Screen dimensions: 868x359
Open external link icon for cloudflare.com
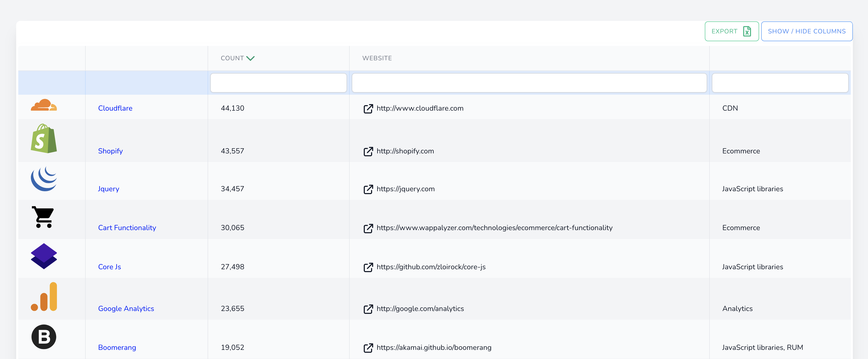point(368,109)
